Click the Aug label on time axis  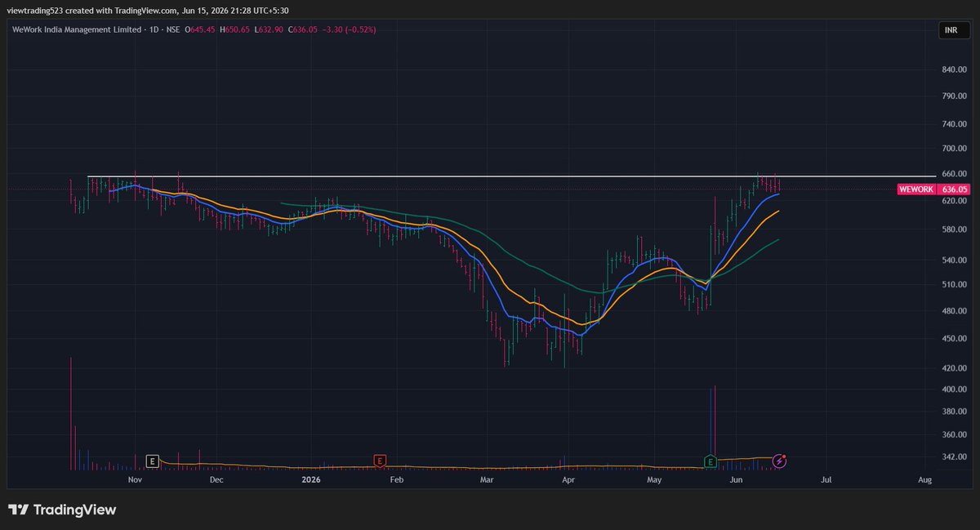coord(924,481)
